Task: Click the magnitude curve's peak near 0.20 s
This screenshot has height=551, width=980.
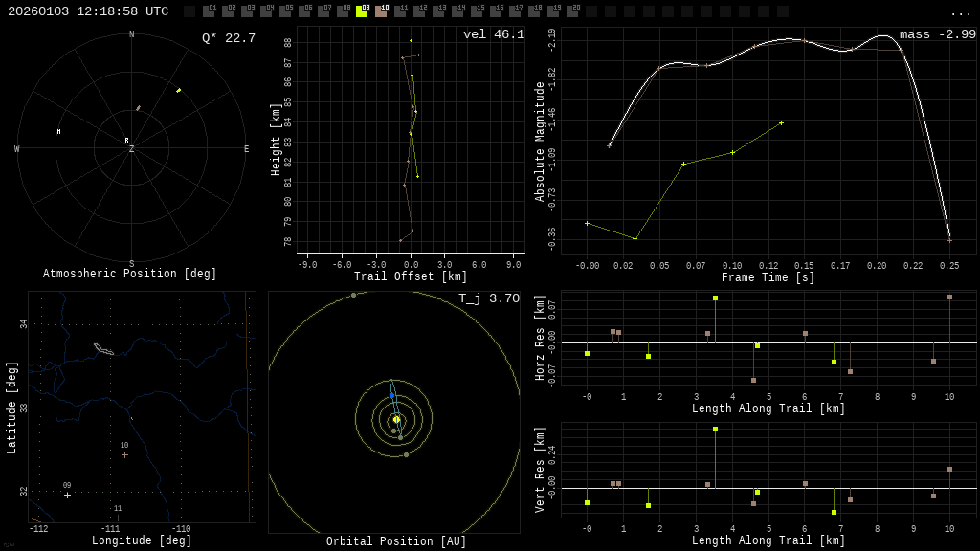Action: [881, 36]
